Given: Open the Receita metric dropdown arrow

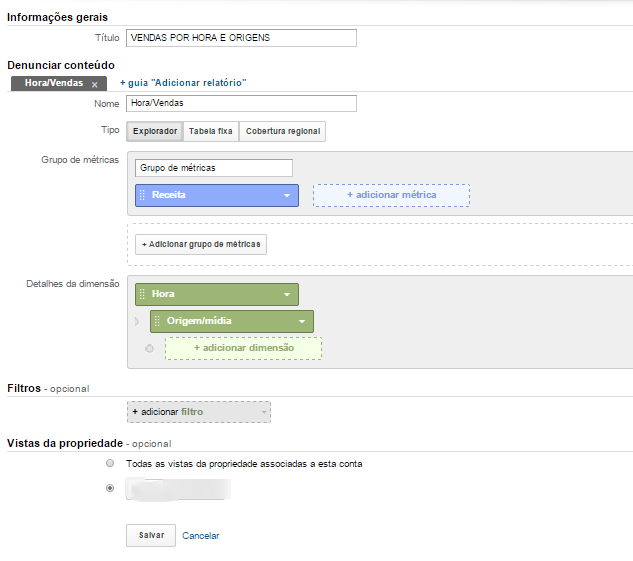Looking at the screenshot, I should coord(286,195).
